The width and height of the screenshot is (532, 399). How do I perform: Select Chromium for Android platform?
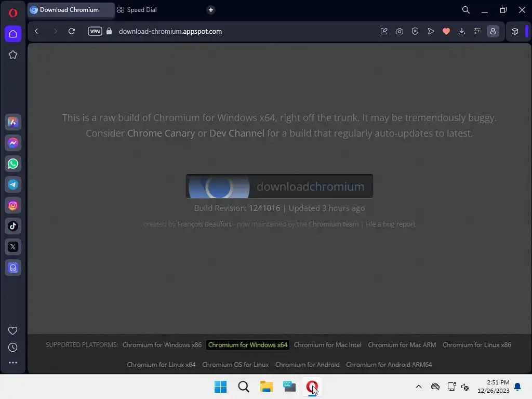308,364
